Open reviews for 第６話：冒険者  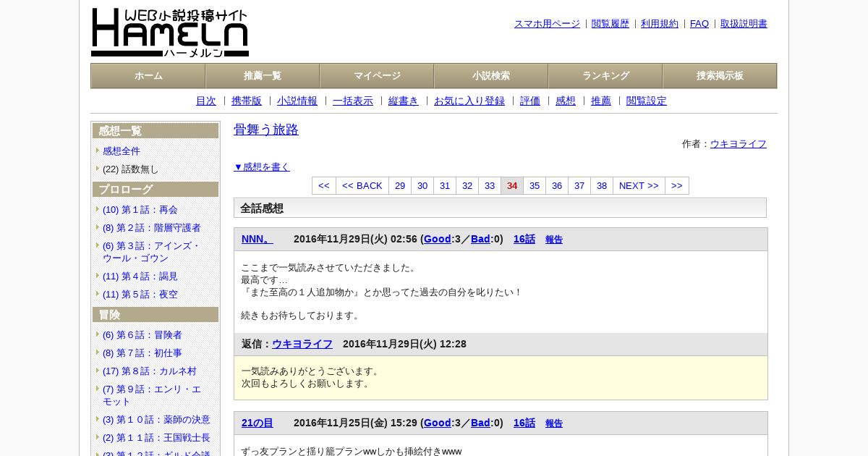click(142, 334)
